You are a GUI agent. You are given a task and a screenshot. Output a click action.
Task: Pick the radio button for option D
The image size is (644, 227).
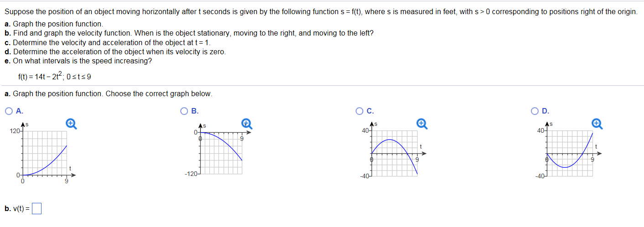click(x=535, y=111)
